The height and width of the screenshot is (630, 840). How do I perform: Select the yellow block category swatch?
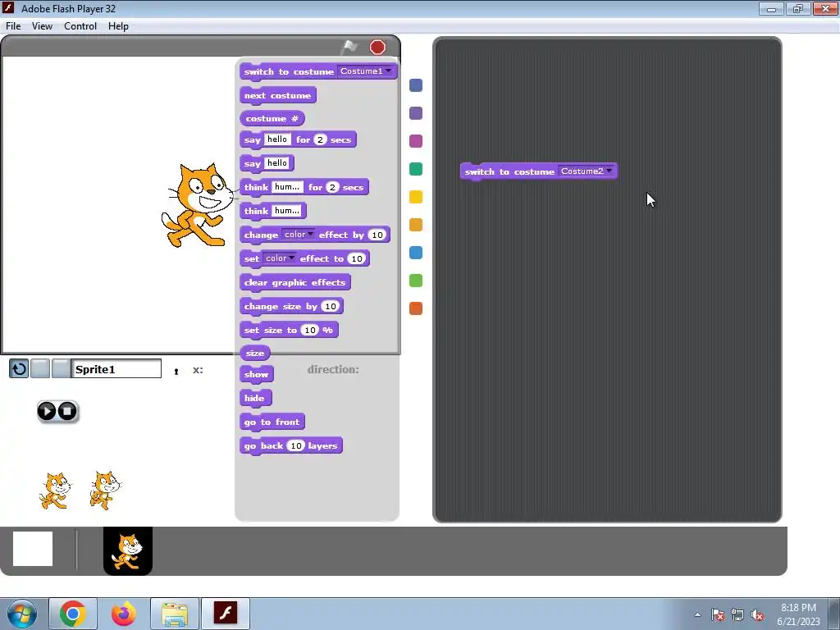[416, 197]
